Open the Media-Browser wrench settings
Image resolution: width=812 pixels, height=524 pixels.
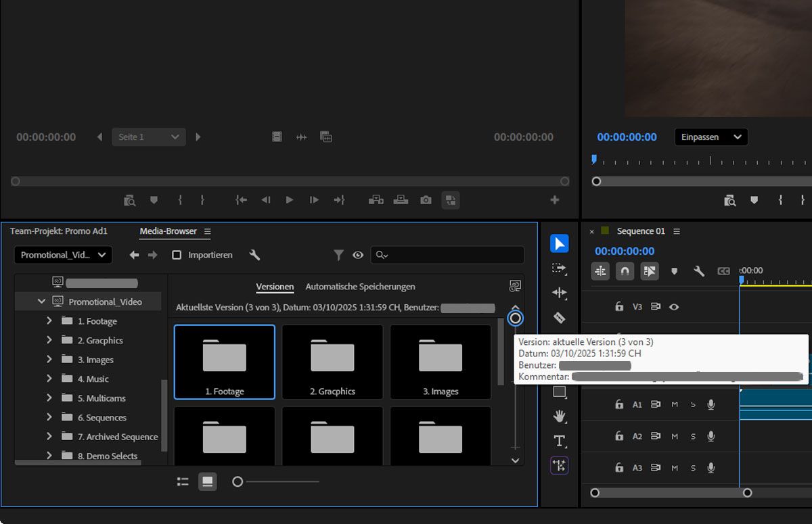tap(255, 255)
